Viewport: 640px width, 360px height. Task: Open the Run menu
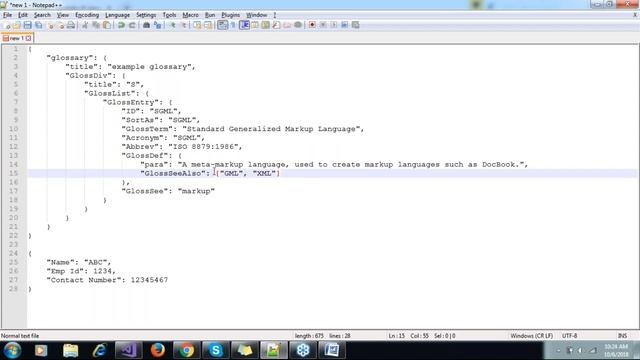[210, 15]
